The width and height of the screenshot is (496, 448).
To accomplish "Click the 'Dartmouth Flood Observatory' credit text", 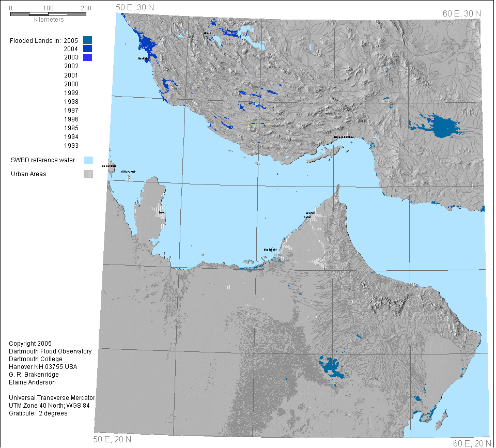I will (50, 351).
